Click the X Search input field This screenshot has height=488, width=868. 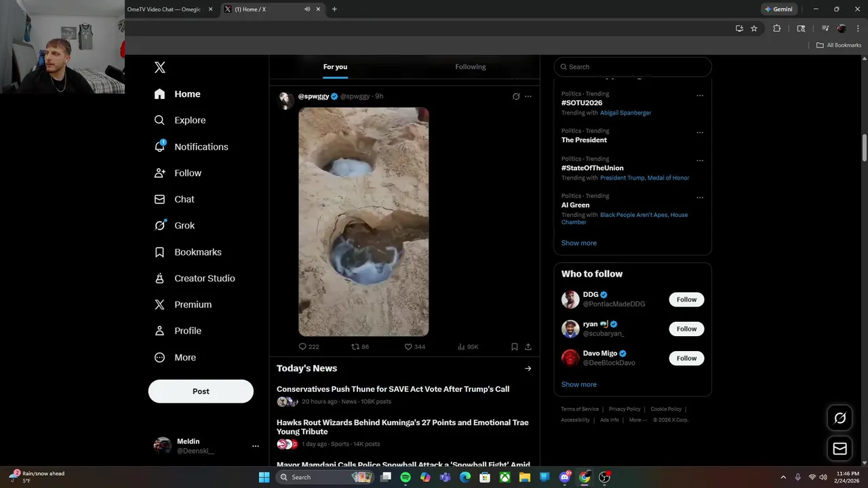(633, 66)
